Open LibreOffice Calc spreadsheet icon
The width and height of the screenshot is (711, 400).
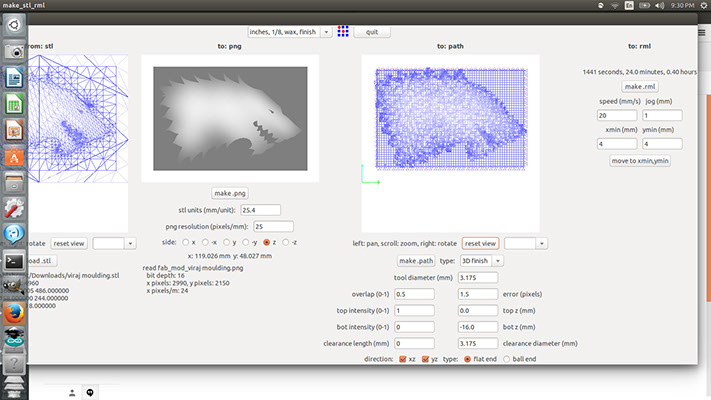coord(14,105)
